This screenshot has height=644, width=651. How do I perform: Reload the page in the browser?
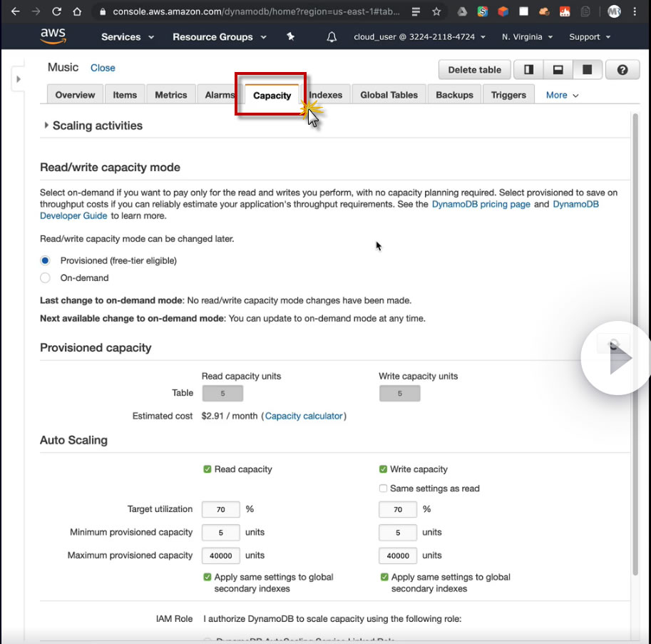(x=56, y=12)
